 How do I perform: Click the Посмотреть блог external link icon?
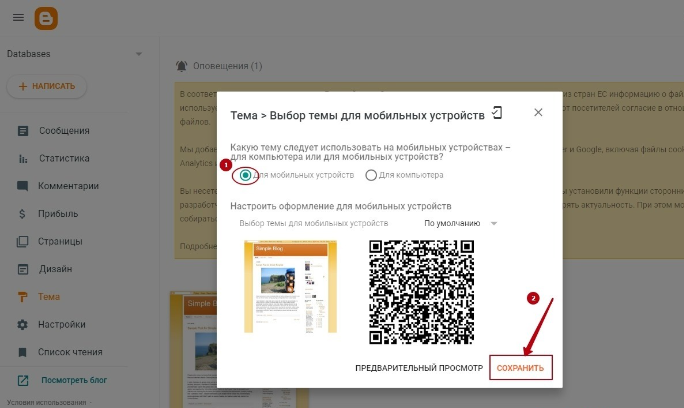click(x=23, y=381)
